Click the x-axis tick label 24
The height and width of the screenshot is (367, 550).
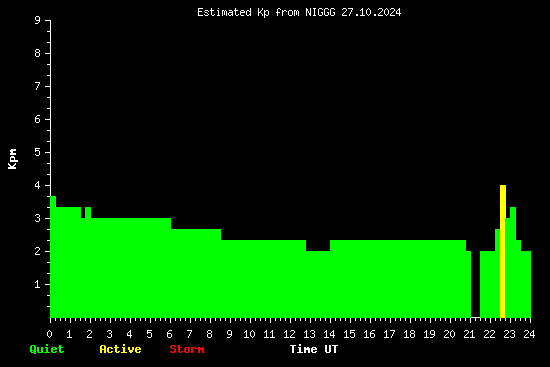click(x=529, y=334)
